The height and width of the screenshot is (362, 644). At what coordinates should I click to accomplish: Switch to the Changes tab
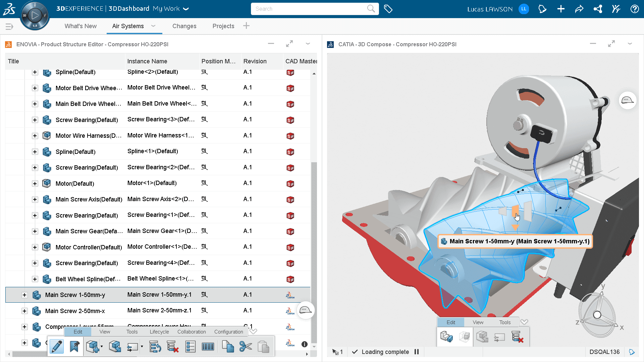click(184, 26)
